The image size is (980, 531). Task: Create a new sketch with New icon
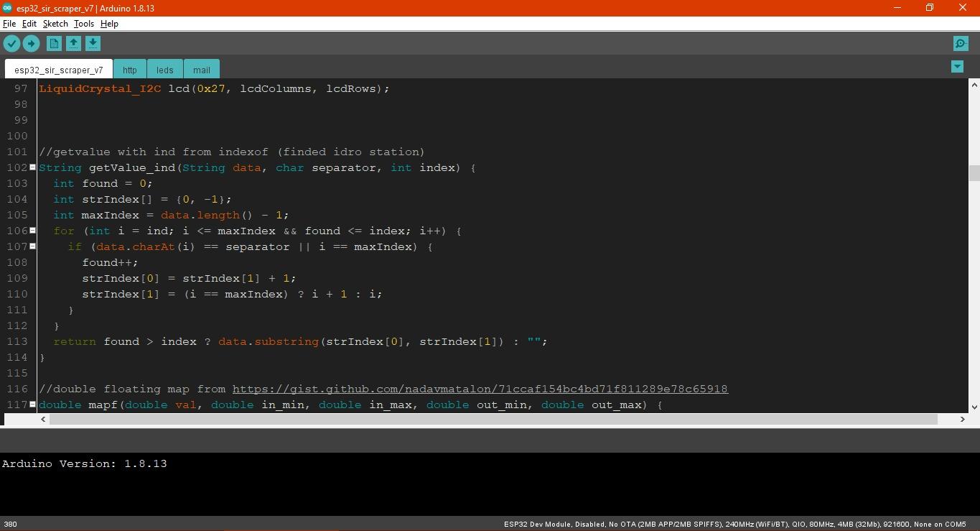pos(54,44)
